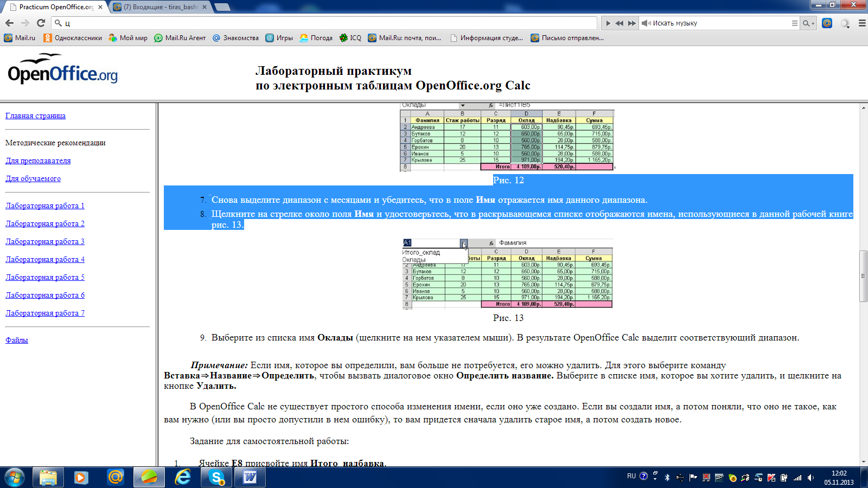Click the vertical scrollbar thumb
Viewport: 868px width, 488px height.
point(863,276)
